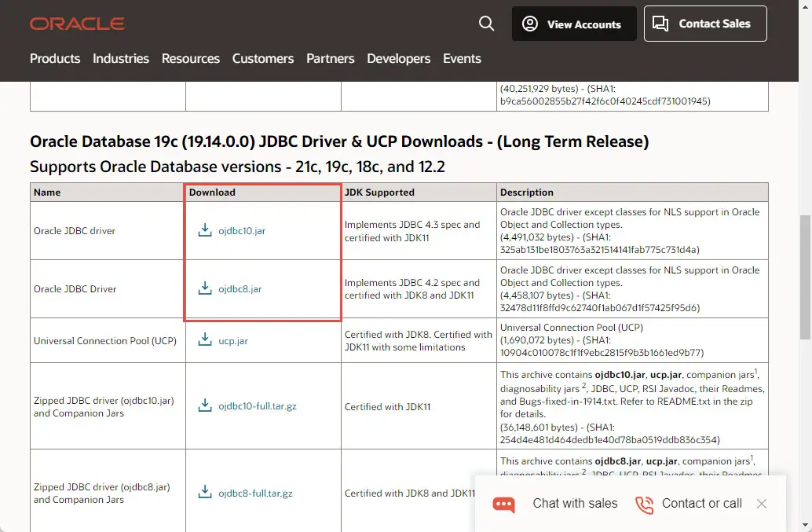Click the Certified with JDK8 and JDK11 cell
Screen dimensions: 812x532
coord(410,493)
